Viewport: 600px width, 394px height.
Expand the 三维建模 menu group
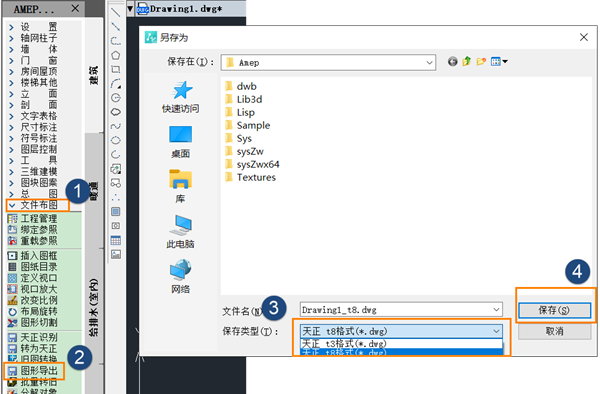(33, 171)
